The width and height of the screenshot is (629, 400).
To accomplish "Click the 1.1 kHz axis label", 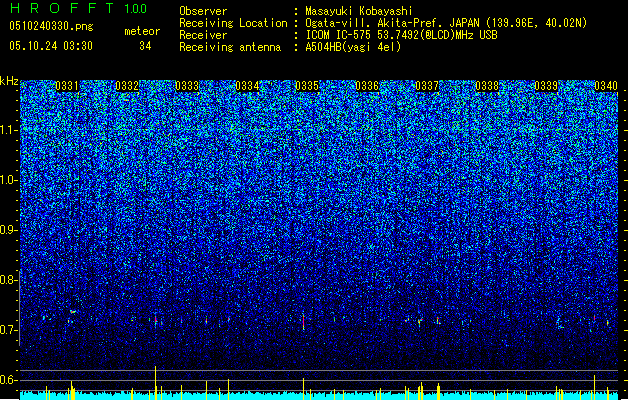I will click(8, 130).
